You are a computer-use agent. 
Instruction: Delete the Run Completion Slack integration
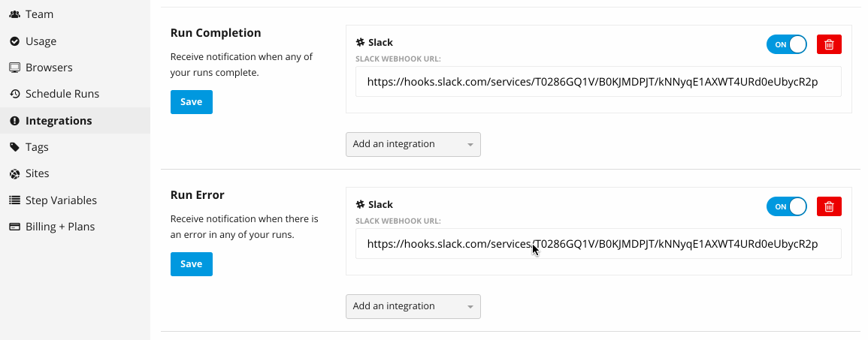pyautogui.click(x=829, y=44)
